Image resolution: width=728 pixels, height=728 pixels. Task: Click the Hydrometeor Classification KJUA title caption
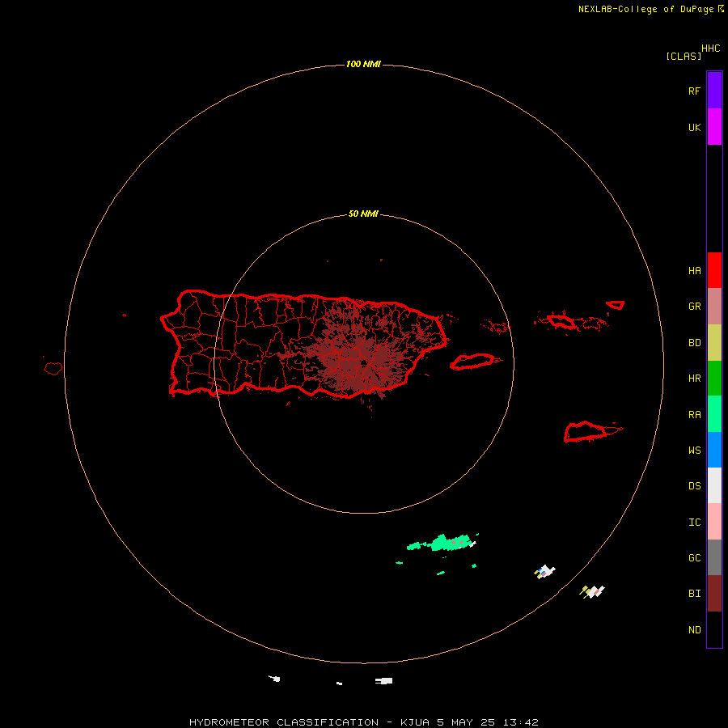pos(364,722)
